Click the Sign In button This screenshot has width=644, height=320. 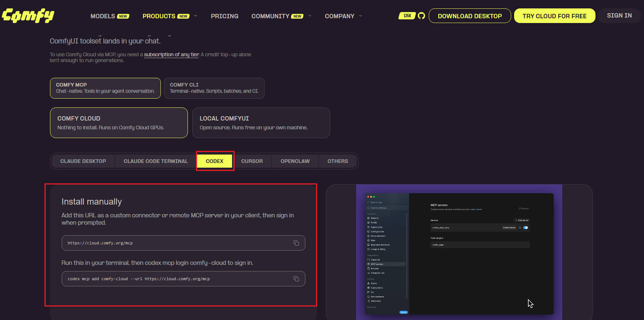(x=620, y=16)
